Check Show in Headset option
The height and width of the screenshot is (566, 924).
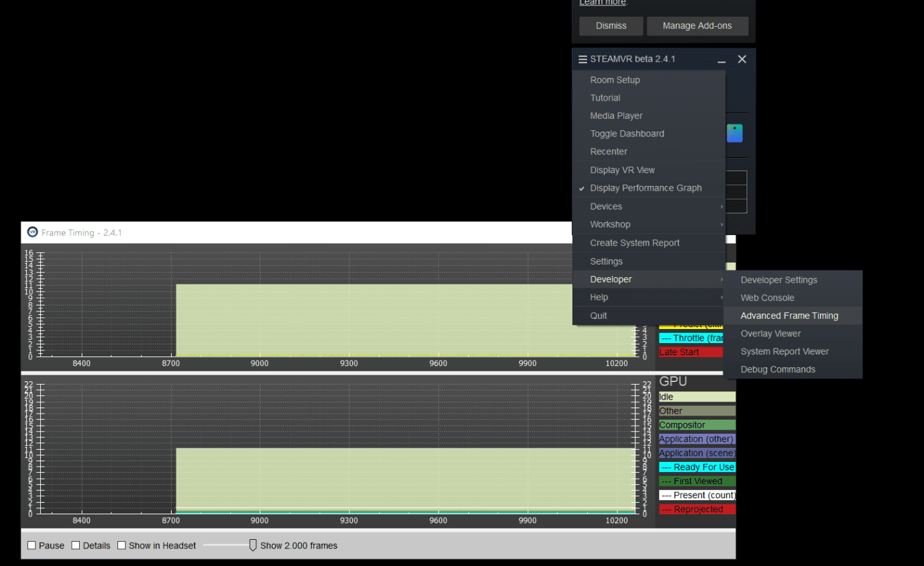[x=121, y=545]
